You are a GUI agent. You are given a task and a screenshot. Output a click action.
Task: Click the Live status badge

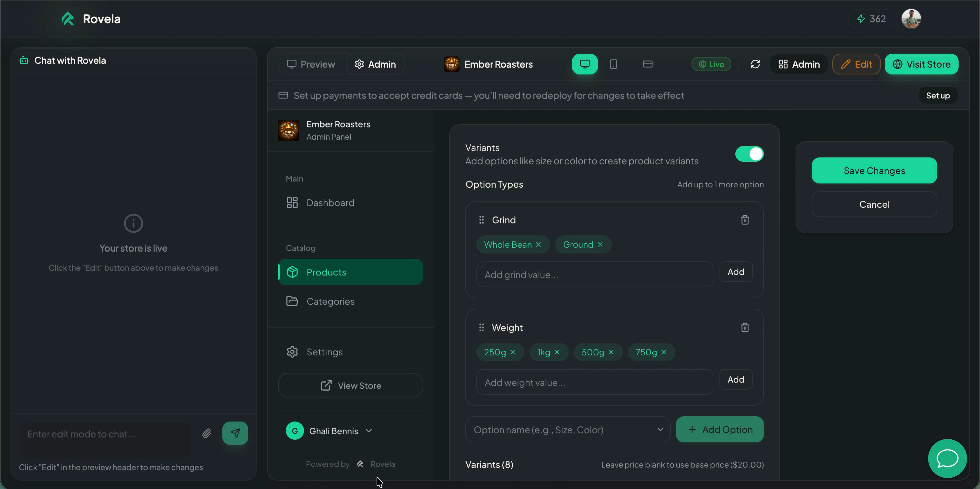(x=711, y=64)
